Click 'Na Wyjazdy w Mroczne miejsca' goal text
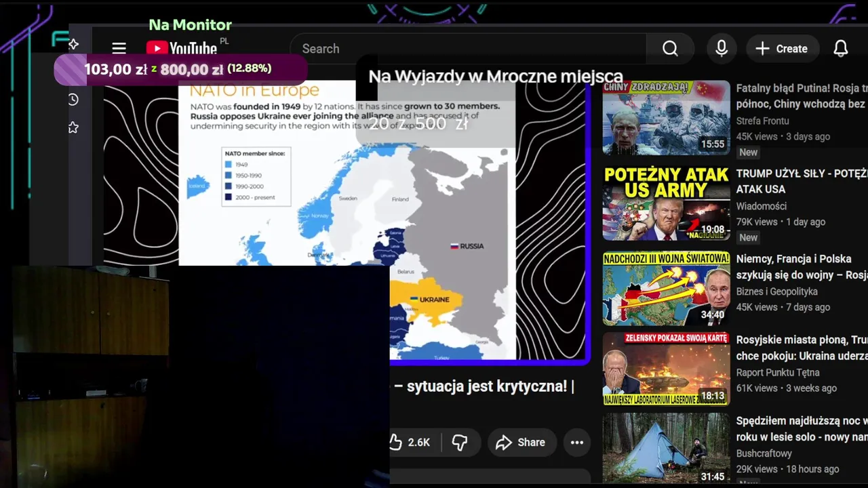Screen dimensions: 868x488 [496, 77]
